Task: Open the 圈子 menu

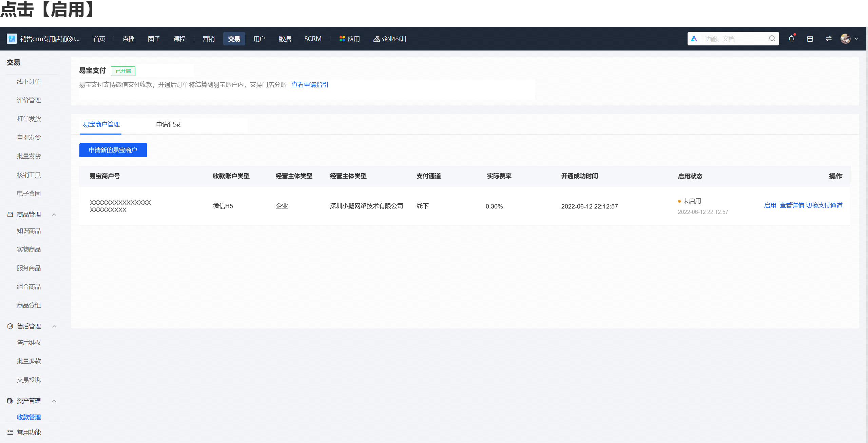Action: click(154, 39)
